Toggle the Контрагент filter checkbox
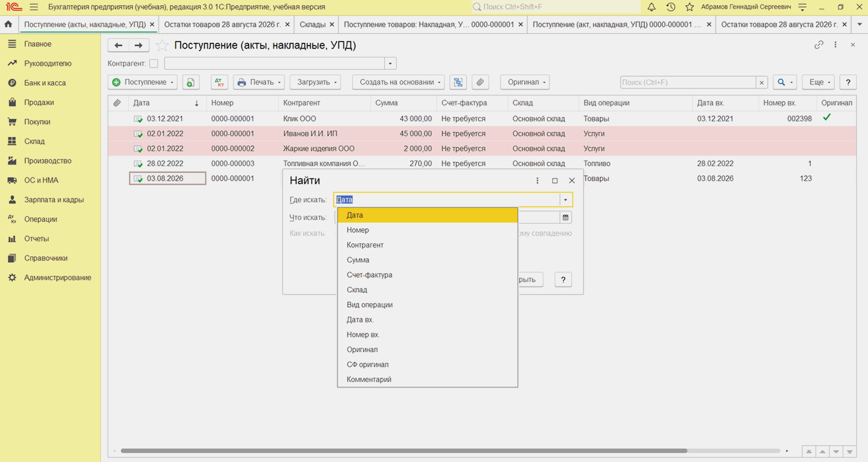Image resolution: width=868 pixels, height=462 pixels. coord(153,64)
